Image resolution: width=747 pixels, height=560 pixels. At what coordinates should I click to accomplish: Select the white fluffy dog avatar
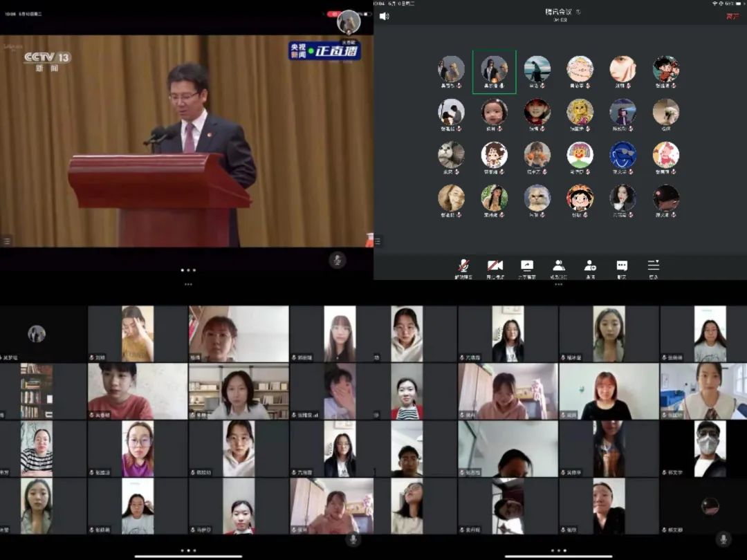coord(665,112)
